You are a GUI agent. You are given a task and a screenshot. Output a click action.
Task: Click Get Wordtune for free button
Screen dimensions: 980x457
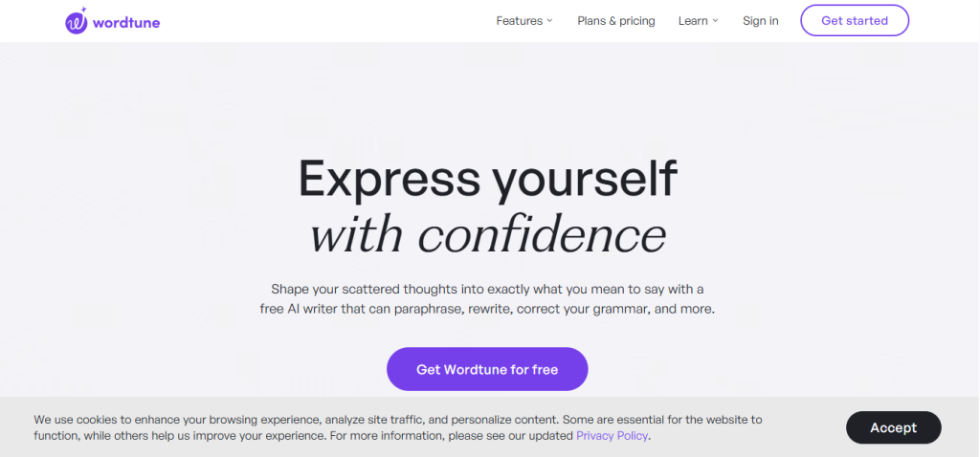click(487, 369)
